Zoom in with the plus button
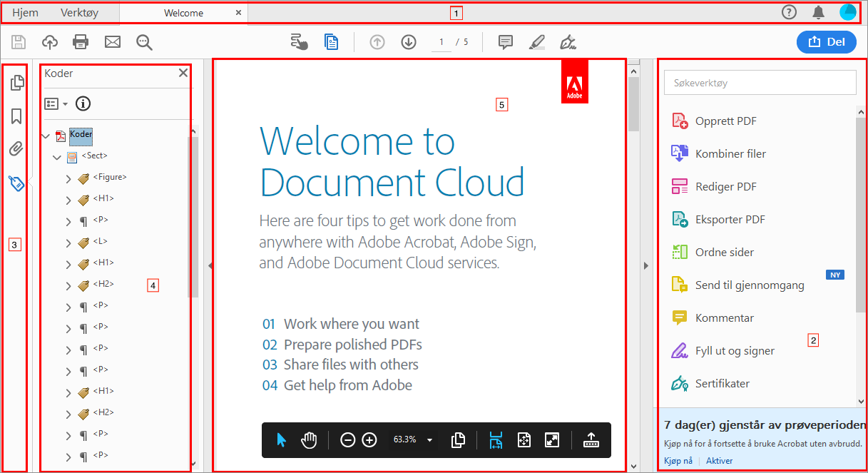 369,440
